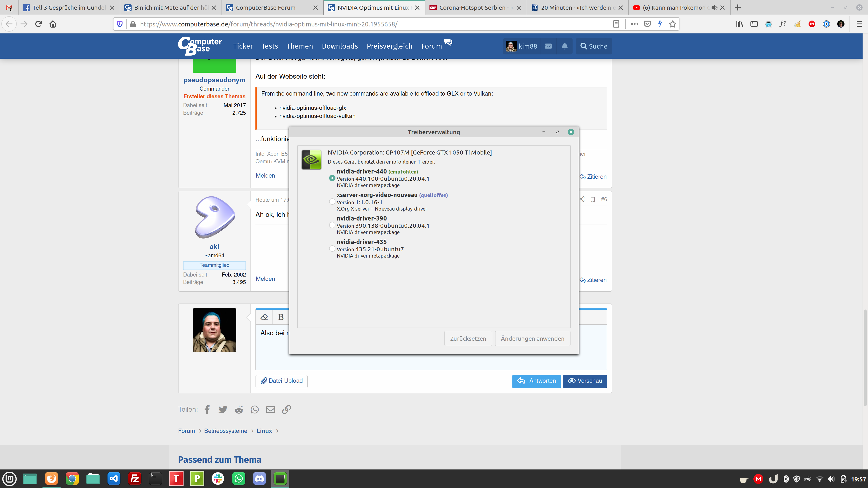Open the Ticker menu item
This screenshot has width=868, height=488.
pos(243,46)
